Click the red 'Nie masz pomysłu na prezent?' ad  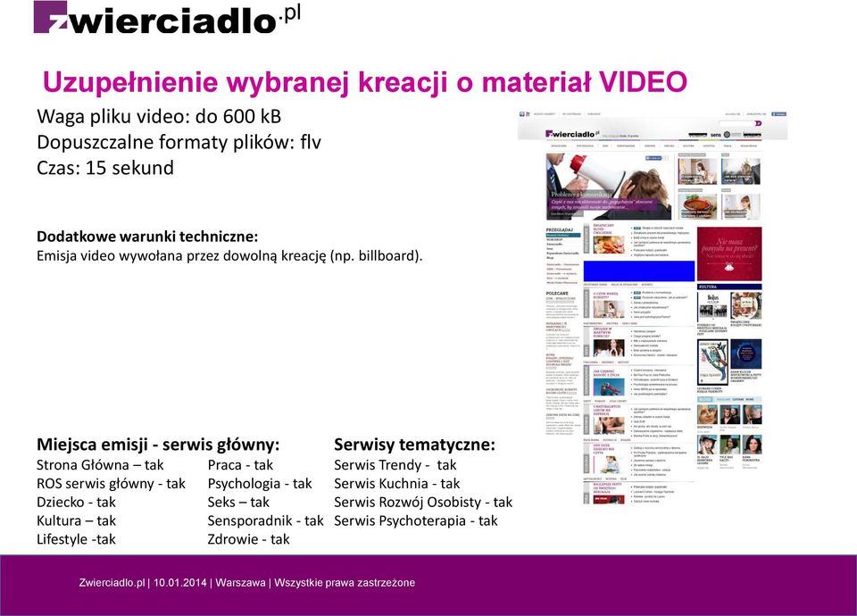pos(729,254)
